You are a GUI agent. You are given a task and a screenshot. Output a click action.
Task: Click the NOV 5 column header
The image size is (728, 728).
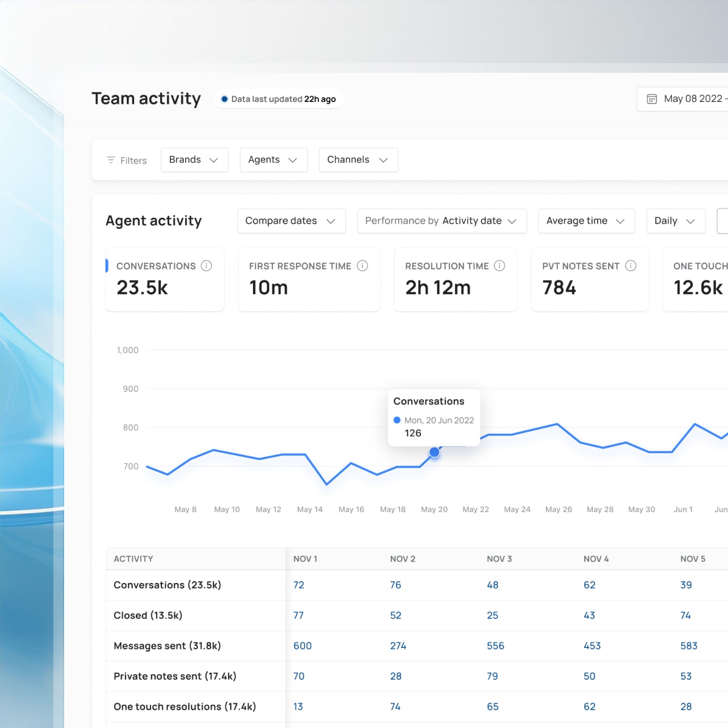(693, 559)
